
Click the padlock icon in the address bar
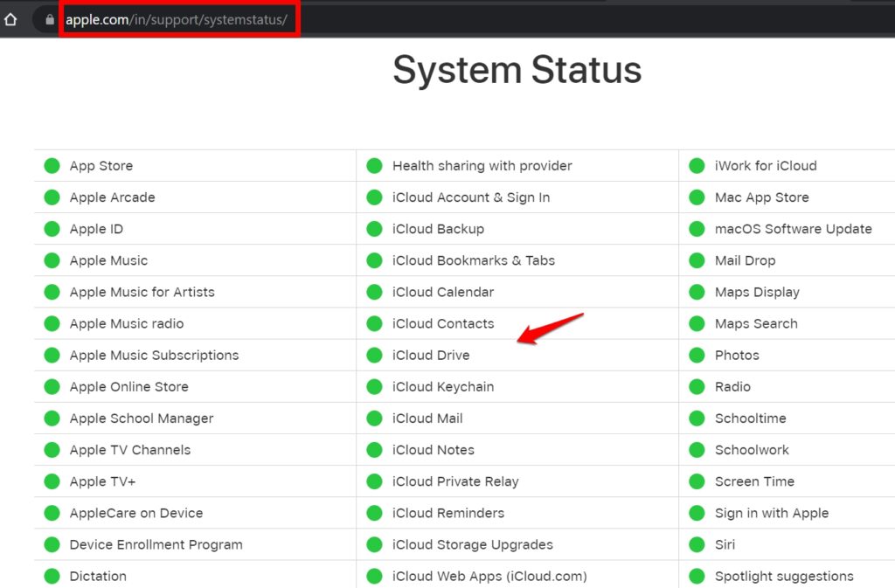[x=47, y=18]
